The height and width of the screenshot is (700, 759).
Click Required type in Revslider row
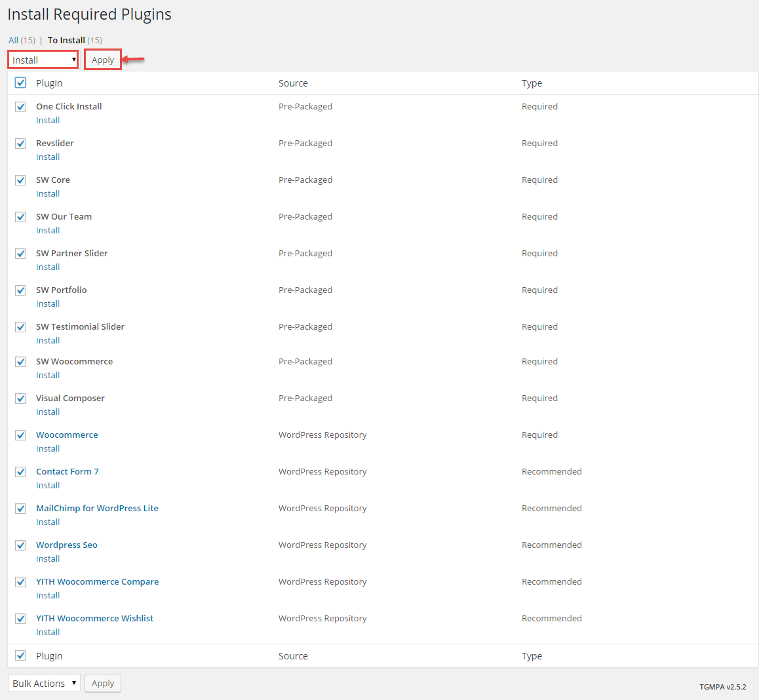[539, 144]
